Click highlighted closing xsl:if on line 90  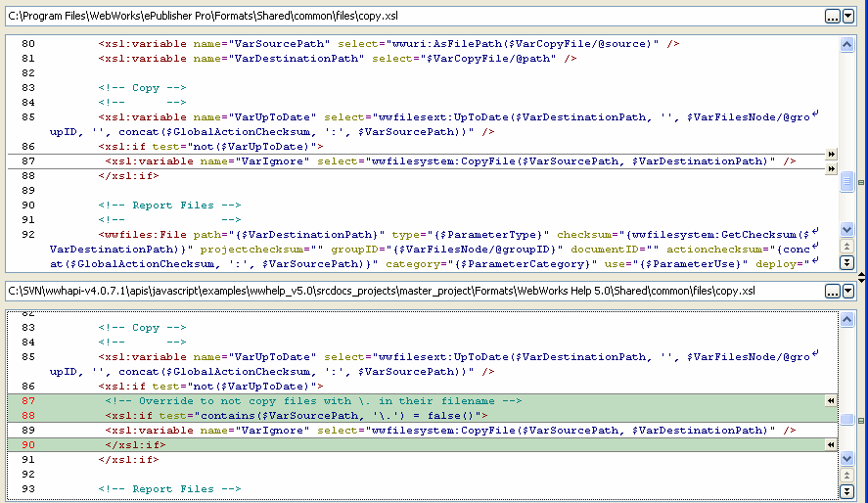pos(136,445)
